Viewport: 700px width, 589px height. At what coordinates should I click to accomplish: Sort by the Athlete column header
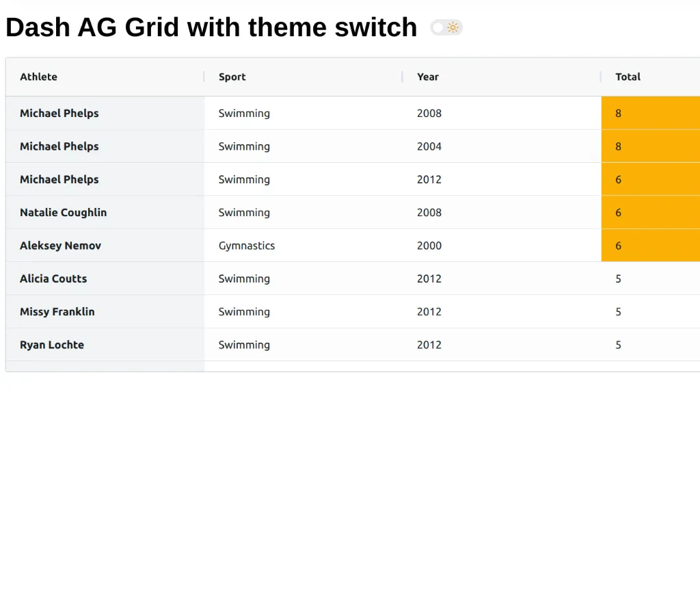point(39,77)
